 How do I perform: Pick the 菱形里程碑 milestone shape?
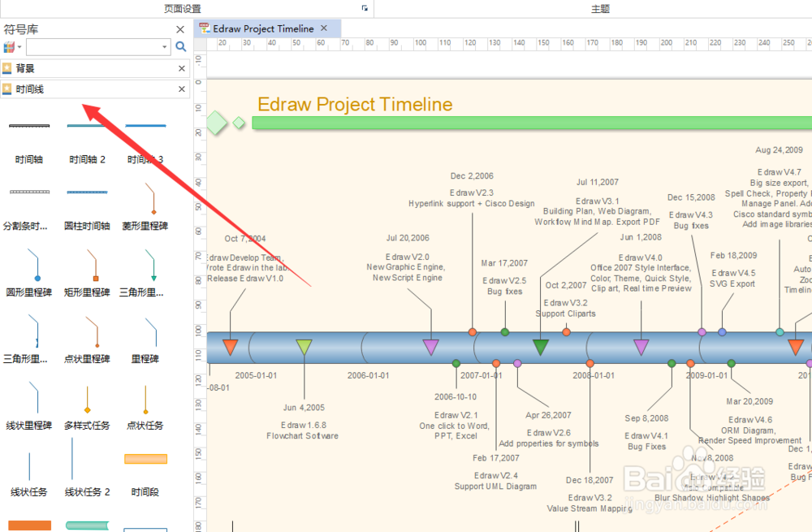click(145, 207)
